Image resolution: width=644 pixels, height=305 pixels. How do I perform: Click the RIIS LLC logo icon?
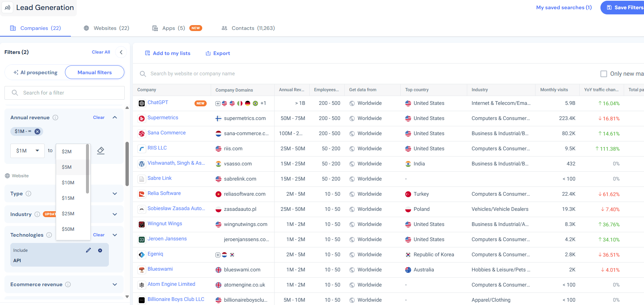[x=142, y=149]
